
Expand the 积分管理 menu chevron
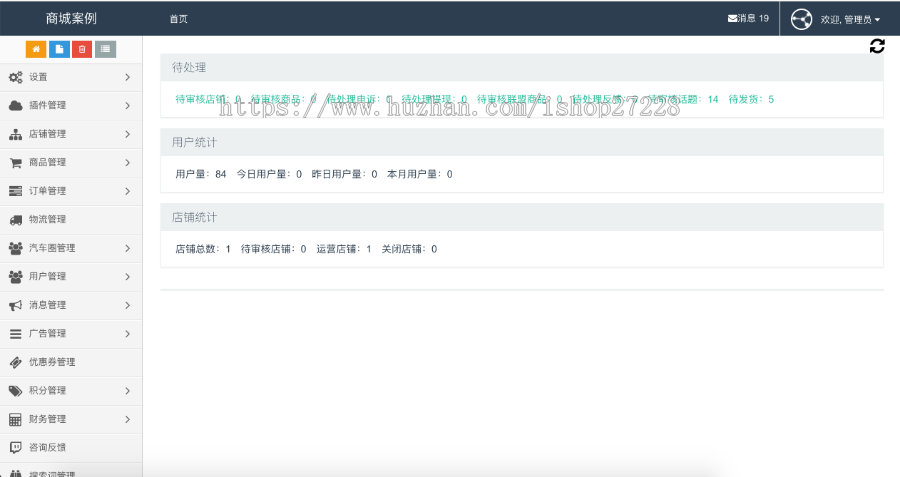pyautogui.click(x=127, y=391)
